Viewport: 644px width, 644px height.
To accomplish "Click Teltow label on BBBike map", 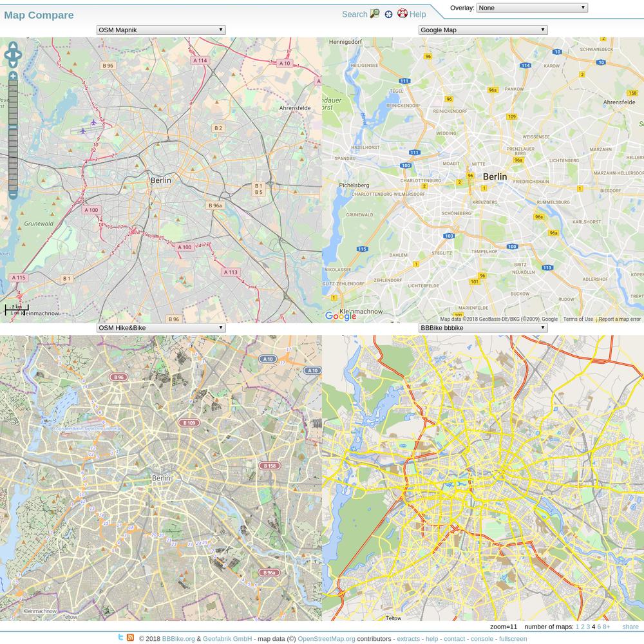I will (393, 618).
